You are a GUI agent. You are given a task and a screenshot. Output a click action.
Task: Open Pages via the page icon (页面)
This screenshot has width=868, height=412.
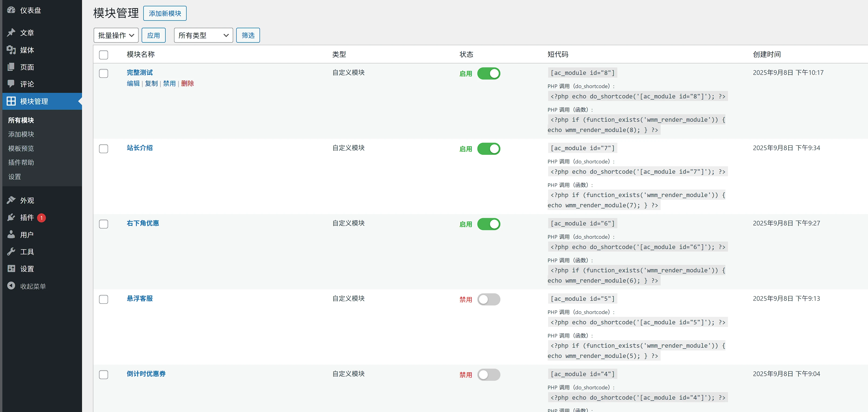(x=11, y=67)
